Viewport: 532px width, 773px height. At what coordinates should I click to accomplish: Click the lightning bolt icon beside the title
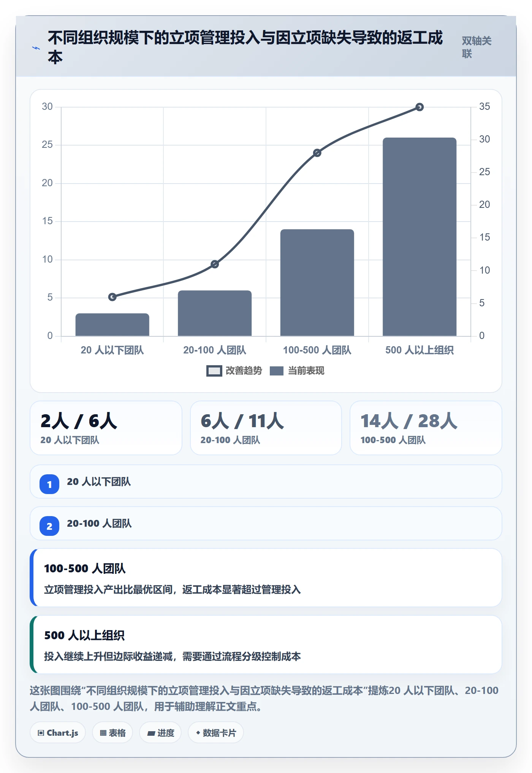point(36,48)
